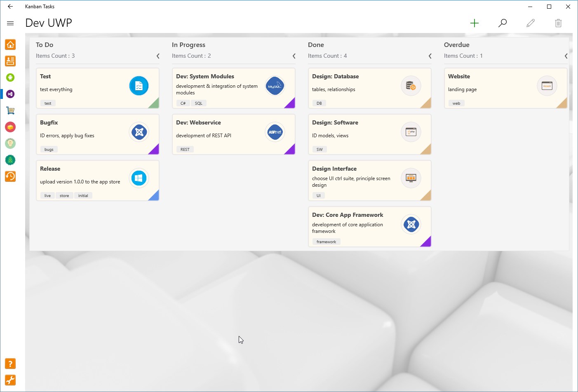
Task: Click the blue corner marker on Release card
Action: [x=155, y=197]
